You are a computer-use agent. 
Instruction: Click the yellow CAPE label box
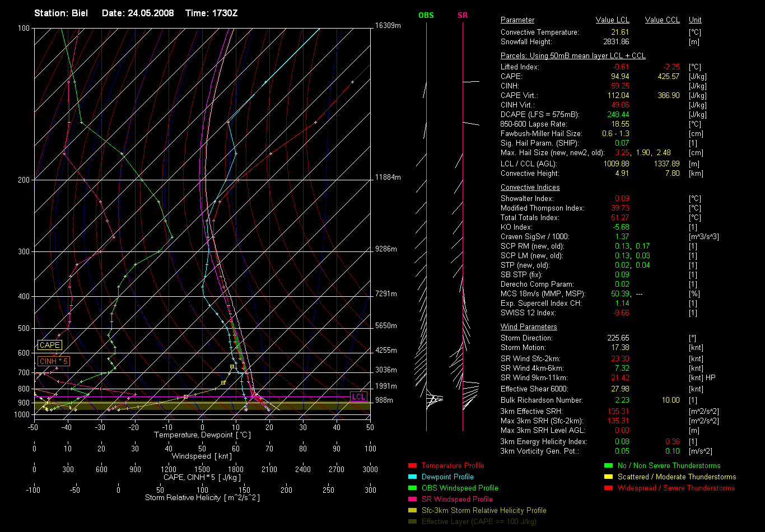50,346
